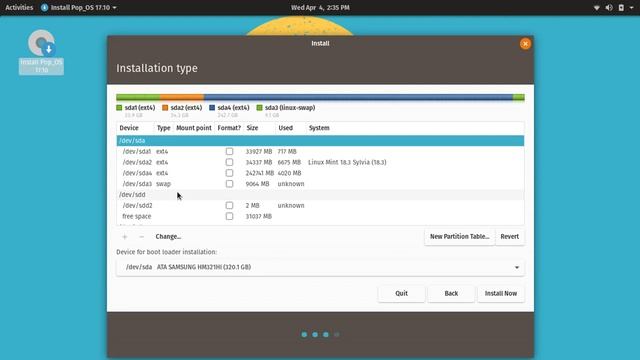Screen dimensions: 640x360
Task: Click the minus remove partition icon
Action: click(x=141, y=237)
